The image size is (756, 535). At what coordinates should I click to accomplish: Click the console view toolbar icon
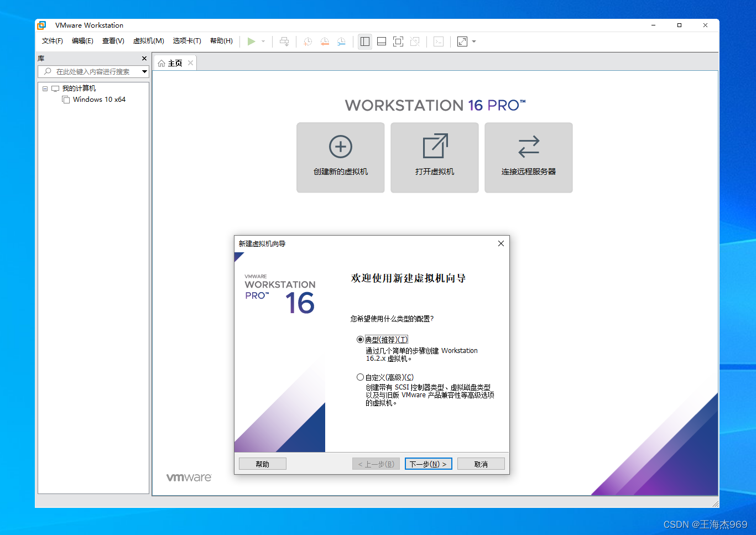click(x=439, y=41)
